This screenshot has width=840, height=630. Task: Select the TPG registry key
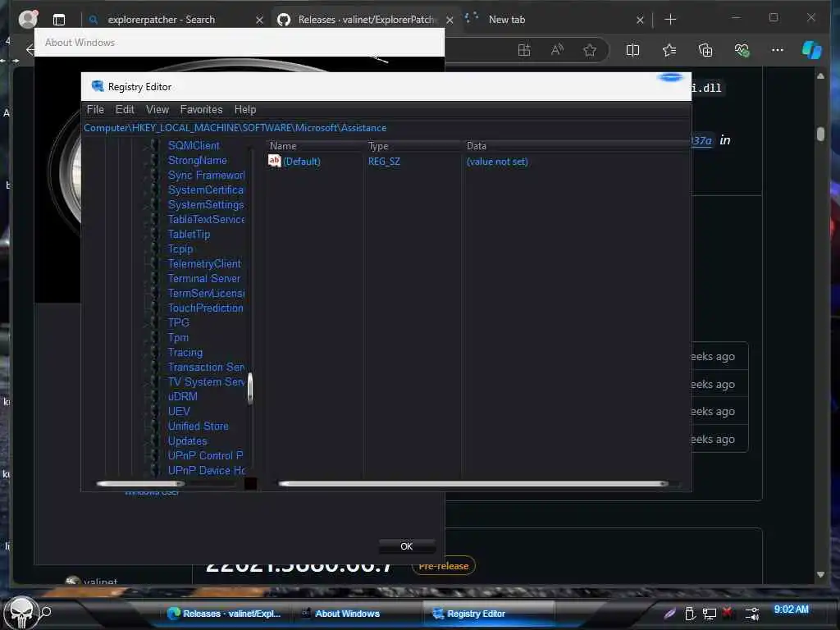[178, 322]
